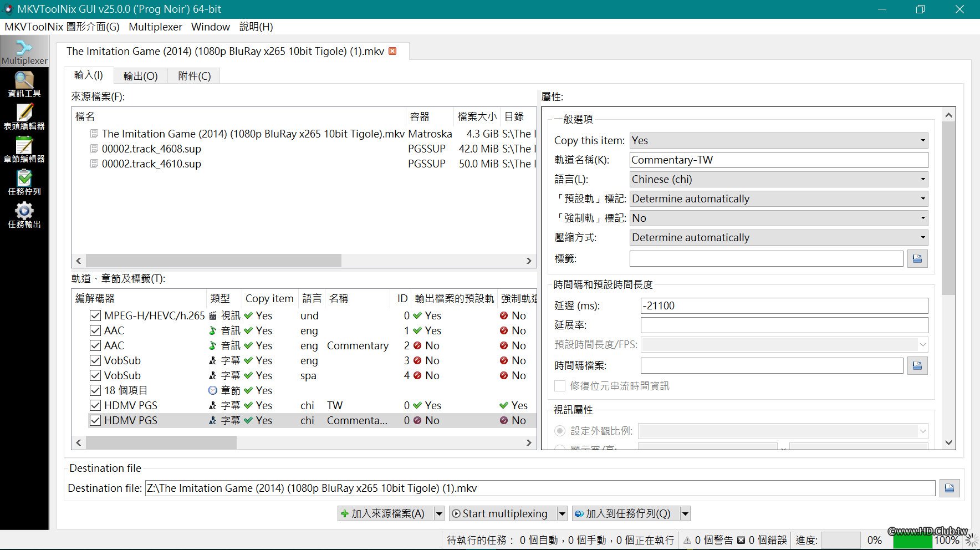
Task: Expand the 加入到任務佇列 dropdown arrow
Action: pyautogui.click(x=685, y=513)
